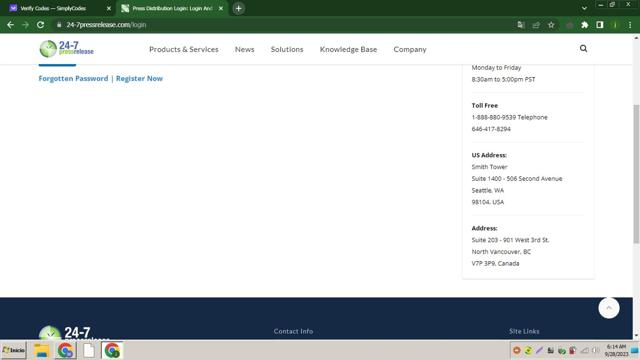Bookmark this page with the star
640x360 pixels.
[x=551, y=25]
